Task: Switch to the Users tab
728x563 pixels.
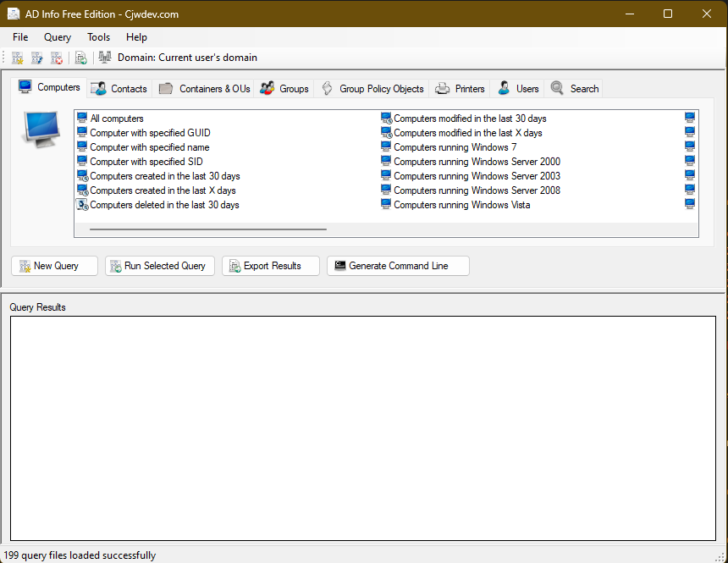Action: pyautogui.click(x=518, y=89)
